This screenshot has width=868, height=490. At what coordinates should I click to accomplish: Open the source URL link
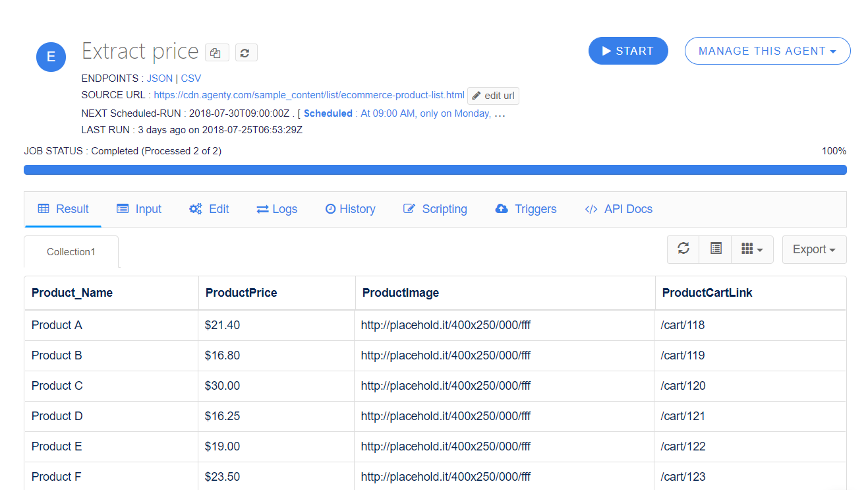[x=309, y=96]
